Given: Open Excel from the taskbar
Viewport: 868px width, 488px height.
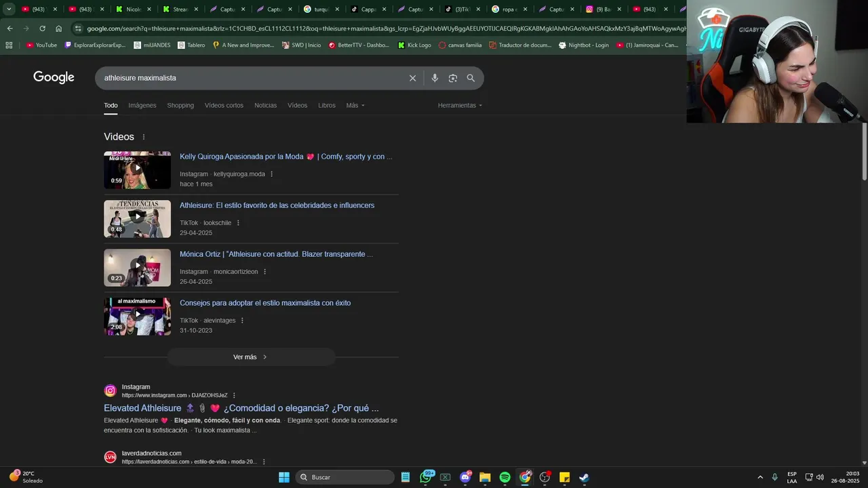Looking at the screenshot, I should (446, 477).
